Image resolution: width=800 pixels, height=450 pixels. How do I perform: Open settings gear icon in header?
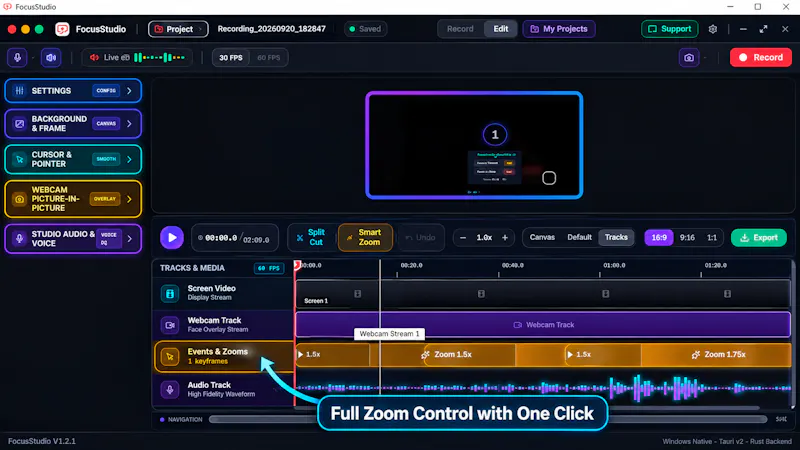(713, 29)
